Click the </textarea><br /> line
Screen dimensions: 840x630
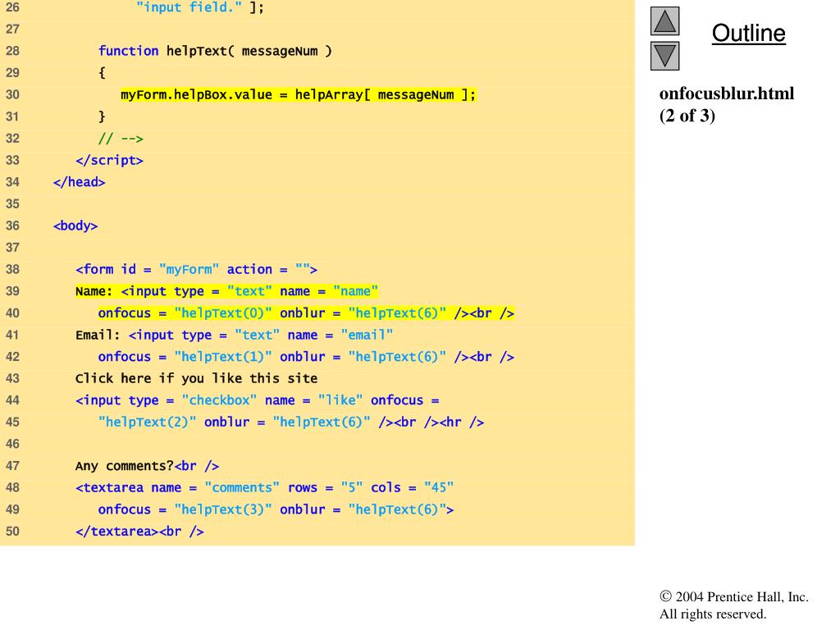pos(139,532)
